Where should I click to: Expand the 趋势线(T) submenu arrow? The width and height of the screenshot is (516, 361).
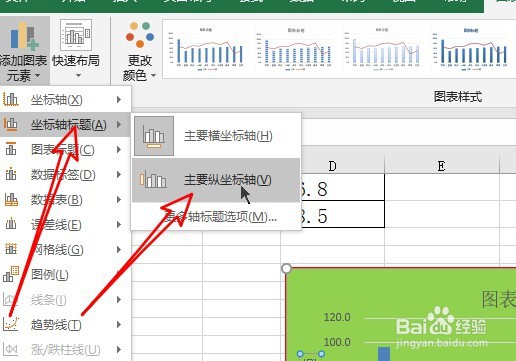(x=119, y=324)
